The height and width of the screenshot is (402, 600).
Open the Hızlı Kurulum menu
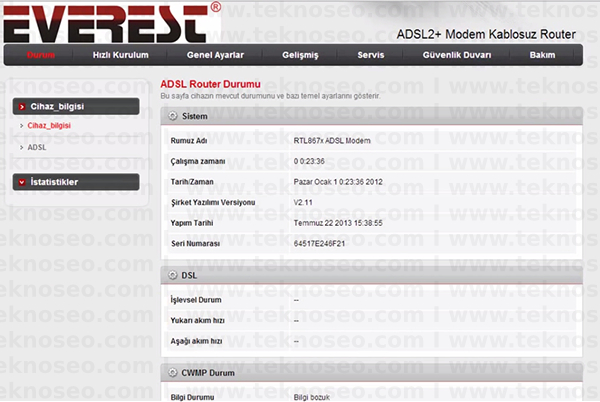pos(121,55)
